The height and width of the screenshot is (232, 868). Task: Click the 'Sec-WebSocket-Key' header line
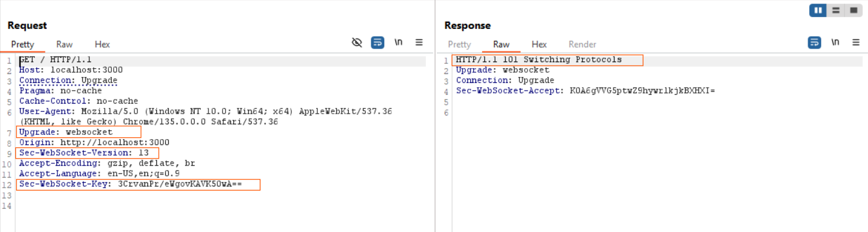tap(130, 184)
